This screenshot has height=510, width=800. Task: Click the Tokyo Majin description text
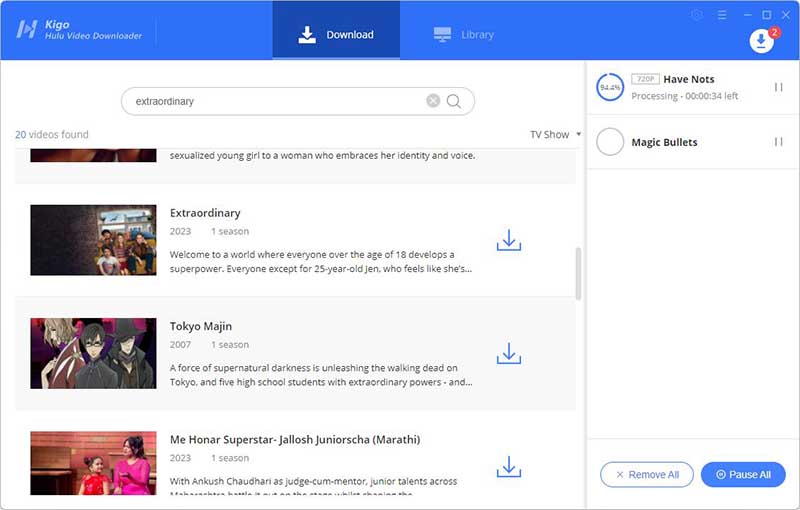click(321, 375)
